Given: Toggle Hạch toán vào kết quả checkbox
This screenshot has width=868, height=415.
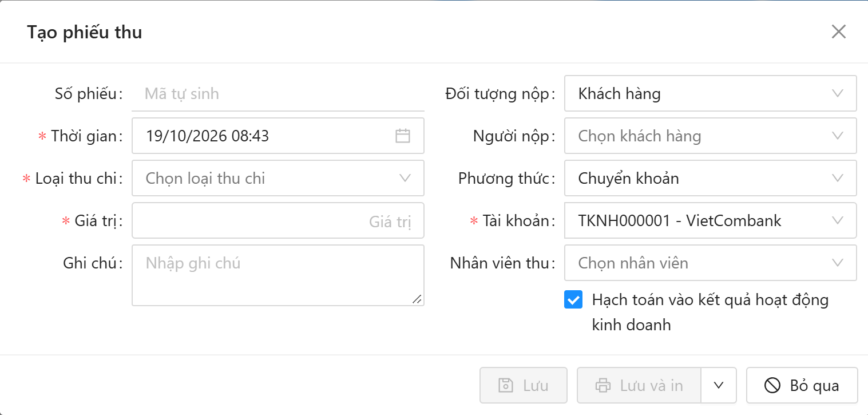Looking at the screenshot, I should [573, 300].
